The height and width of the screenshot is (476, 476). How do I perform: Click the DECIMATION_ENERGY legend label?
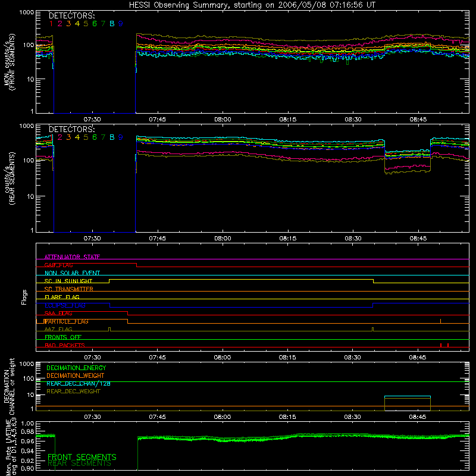(x=76, y=368)
